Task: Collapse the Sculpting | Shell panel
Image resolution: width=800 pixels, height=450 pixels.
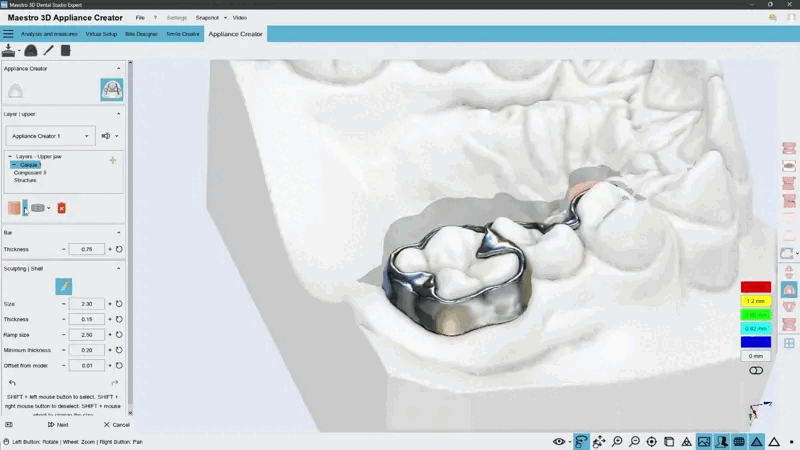Action: click(118, 268)
